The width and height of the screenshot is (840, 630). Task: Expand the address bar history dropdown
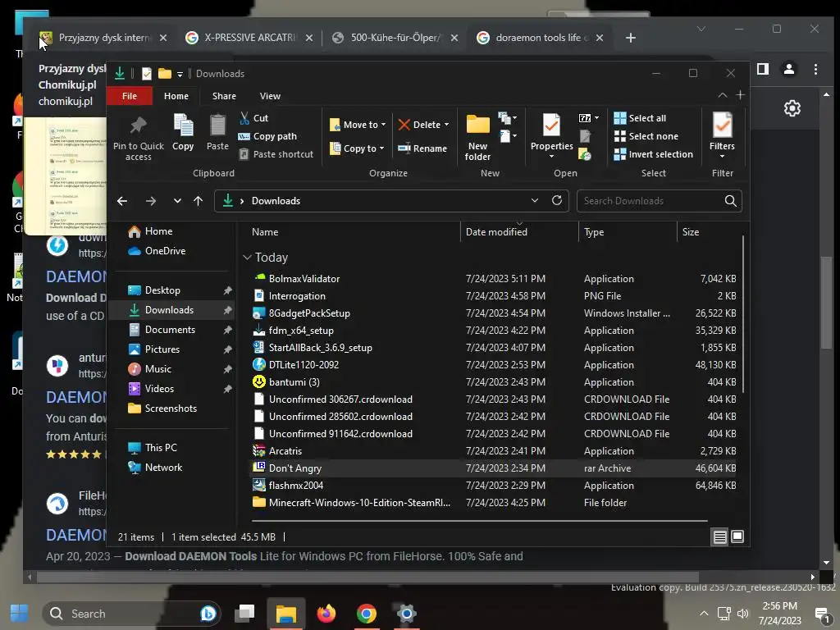(535, 200)
